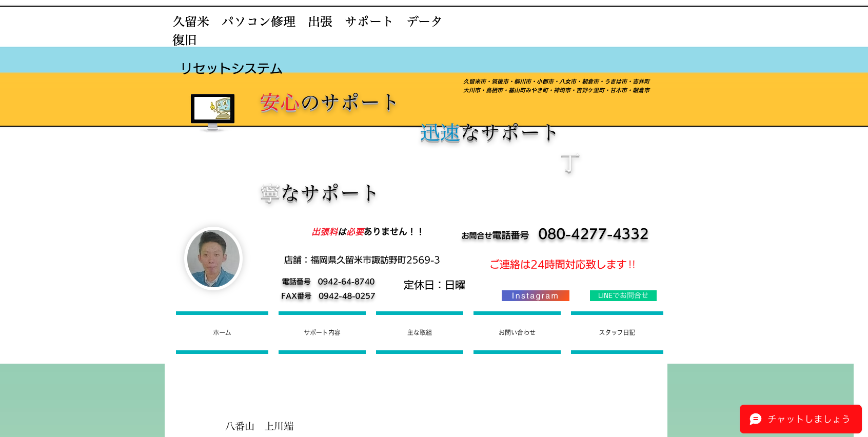This screenshot has height=437, width=868.
Task: Click the 安心のサポート slogan
Action: (329, 102)
